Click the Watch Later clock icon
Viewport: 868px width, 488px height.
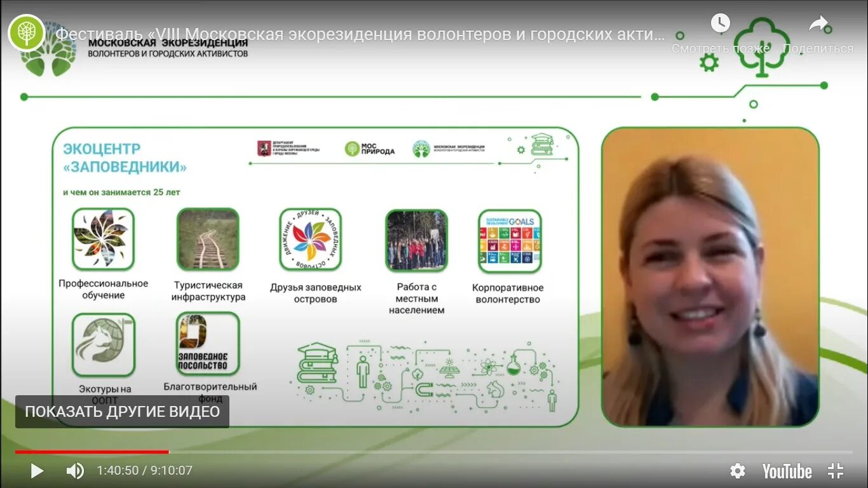pos(721,24)
